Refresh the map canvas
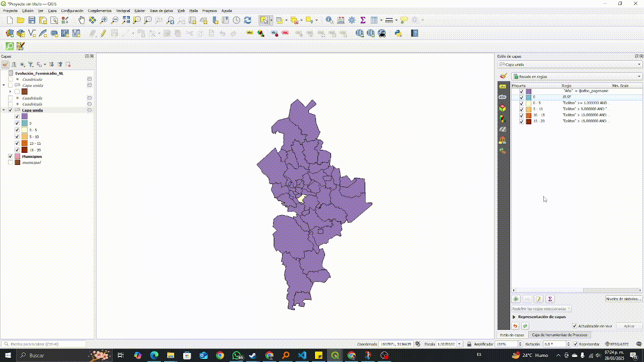The height and width of the screenshot is (362, 644). (248, 20)
